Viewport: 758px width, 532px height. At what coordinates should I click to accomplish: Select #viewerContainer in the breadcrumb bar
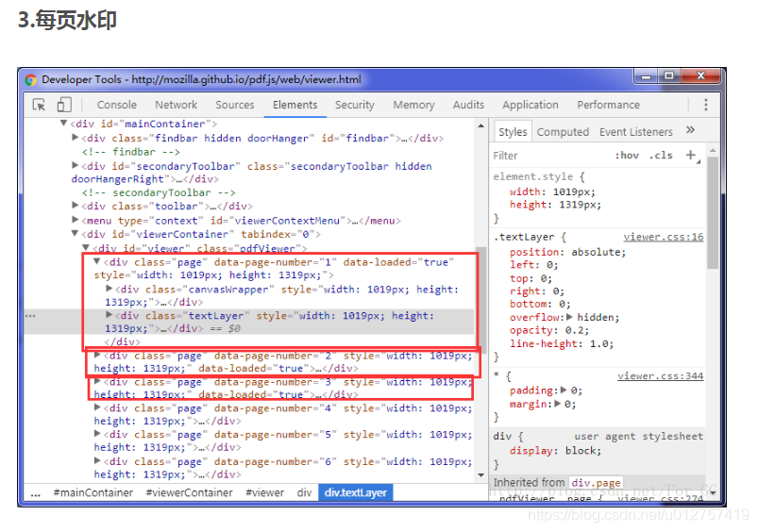click(x=190, y=492)
